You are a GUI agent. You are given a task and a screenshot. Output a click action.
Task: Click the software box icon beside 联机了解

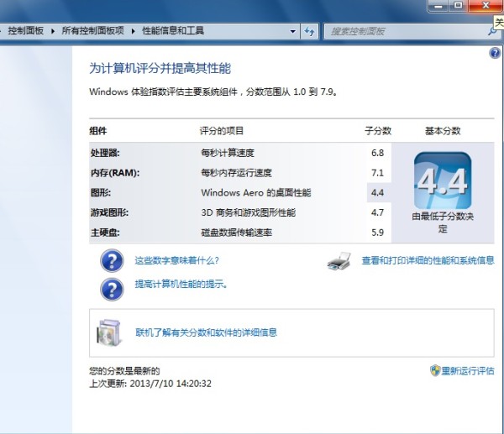(109, 332)
